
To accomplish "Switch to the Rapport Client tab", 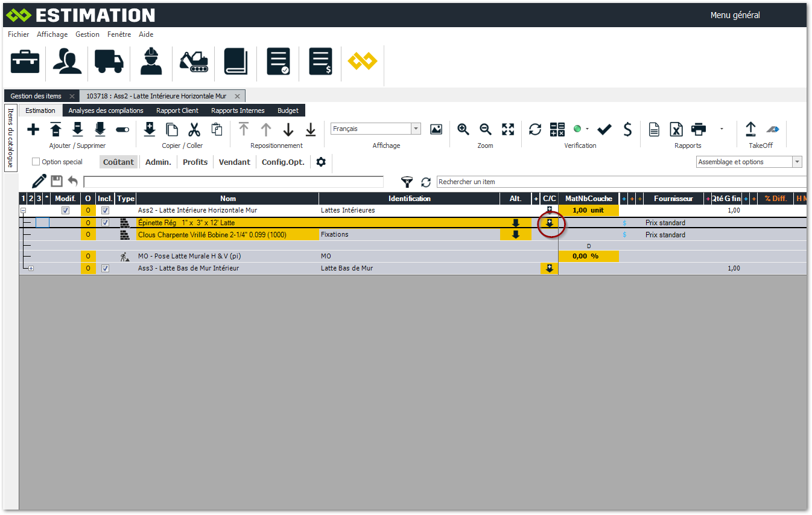I will click(x=177, y=110).
